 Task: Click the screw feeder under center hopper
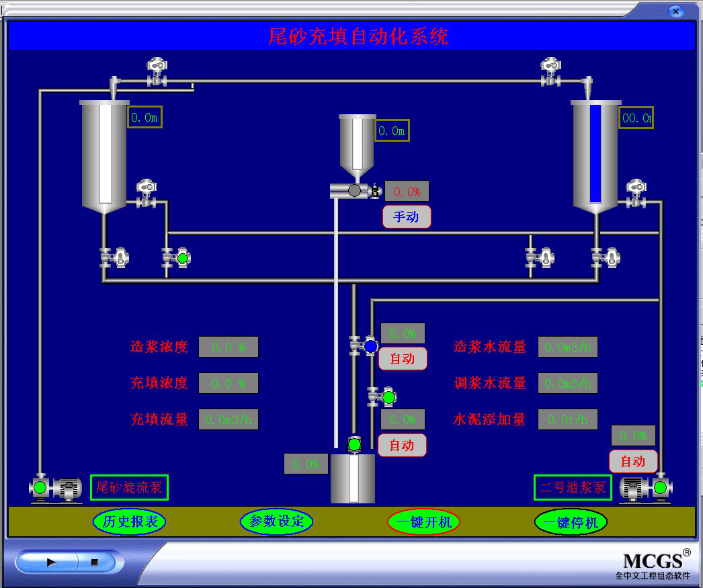pos(355,191)
